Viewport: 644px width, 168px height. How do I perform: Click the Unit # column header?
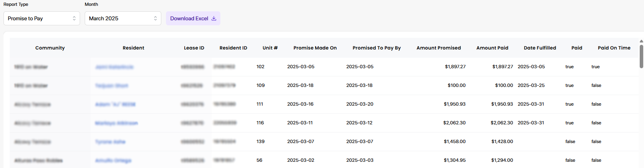[x=270, y=48]
